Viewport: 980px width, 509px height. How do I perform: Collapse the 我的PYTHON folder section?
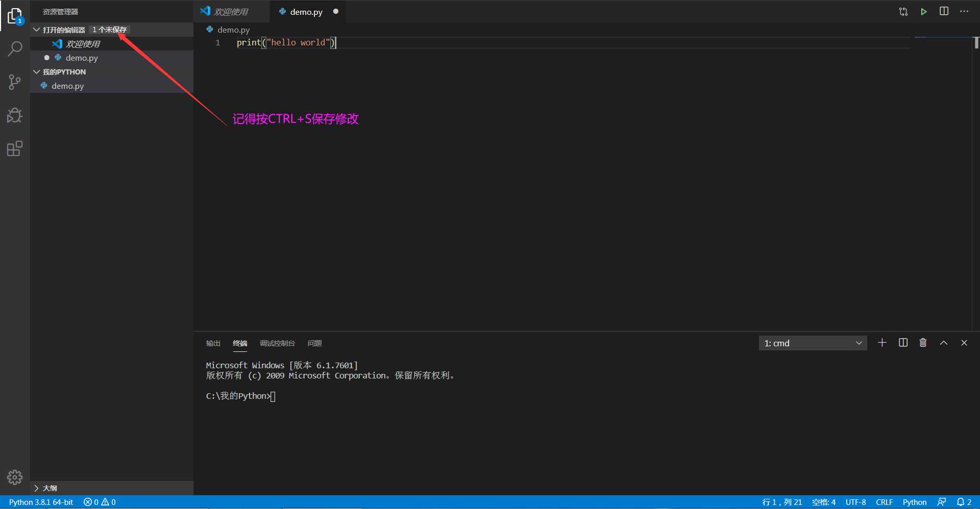(111, 72)
